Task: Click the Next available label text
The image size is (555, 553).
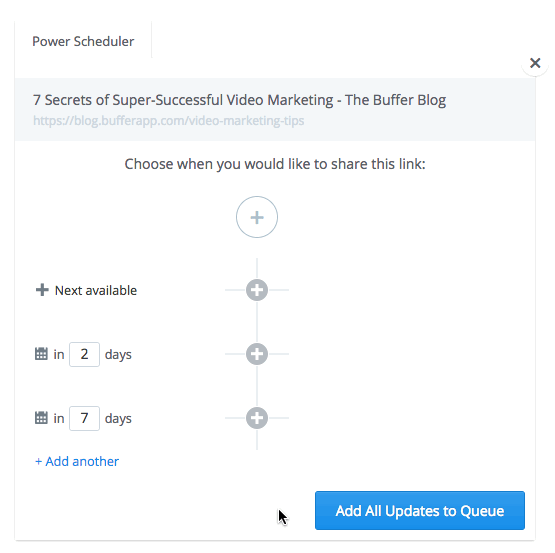Action: coord(96,290)
